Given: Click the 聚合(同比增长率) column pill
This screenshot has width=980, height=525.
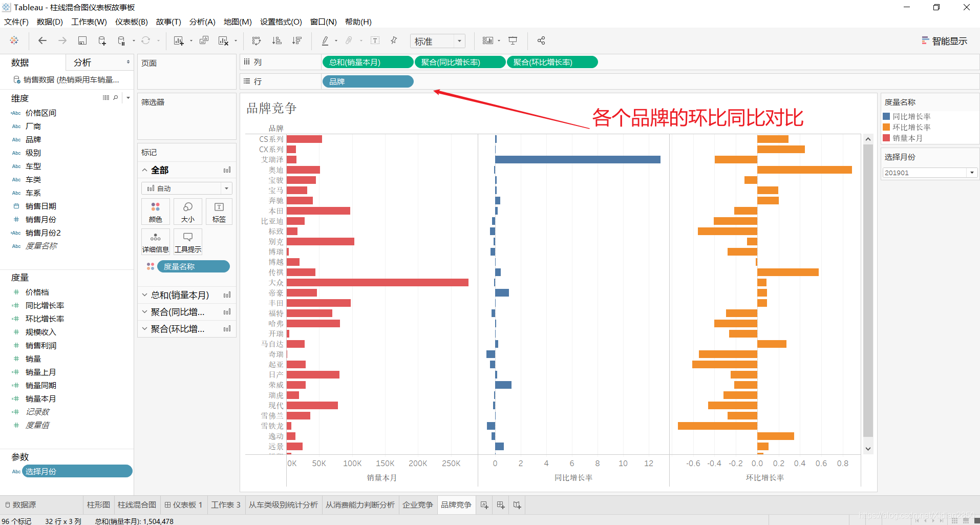Looking at the screenshot, I should [460, 62].
